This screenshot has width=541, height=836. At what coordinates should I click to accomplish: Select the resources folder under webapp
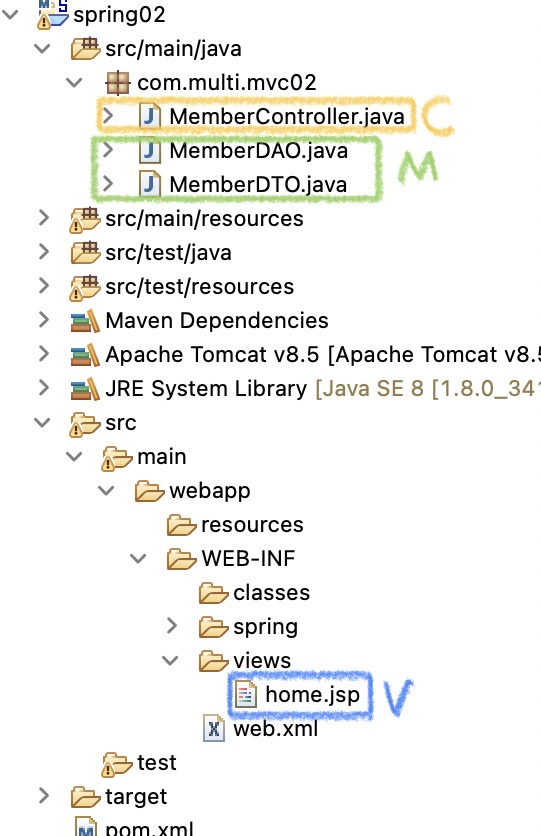pyautogui.click(x=252, y=525)
